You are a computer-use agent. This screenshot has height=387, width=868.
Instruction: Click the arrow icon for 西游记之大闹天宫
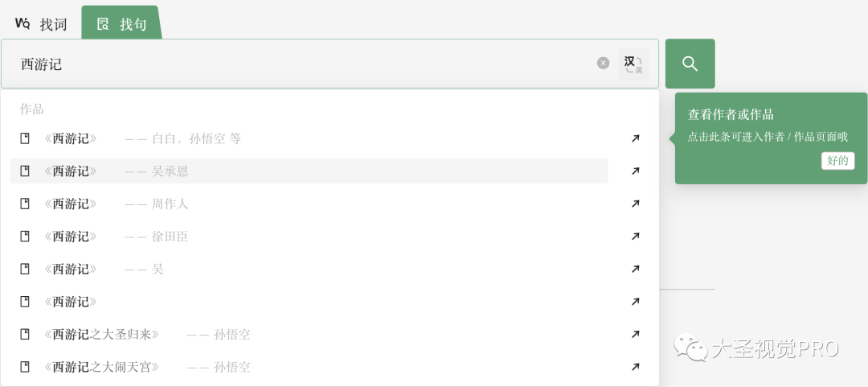coord(636,367)
